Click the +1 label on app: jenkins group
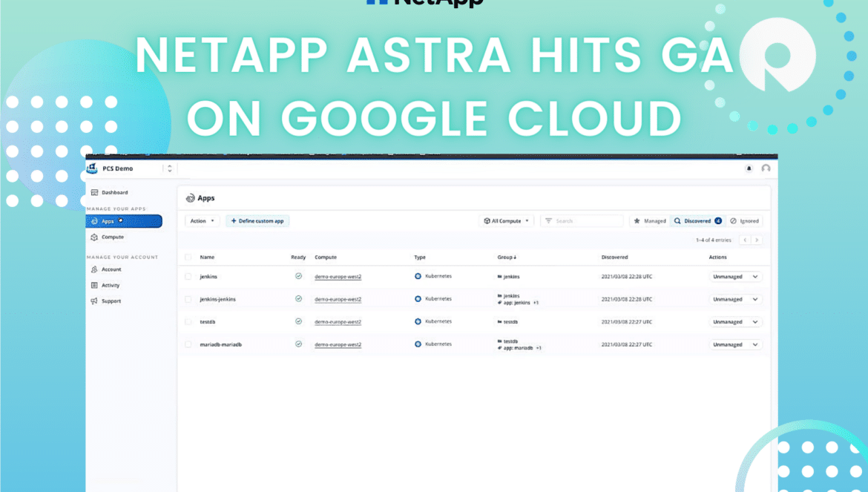This screenshot has height=492, width=868. point(536,304)
